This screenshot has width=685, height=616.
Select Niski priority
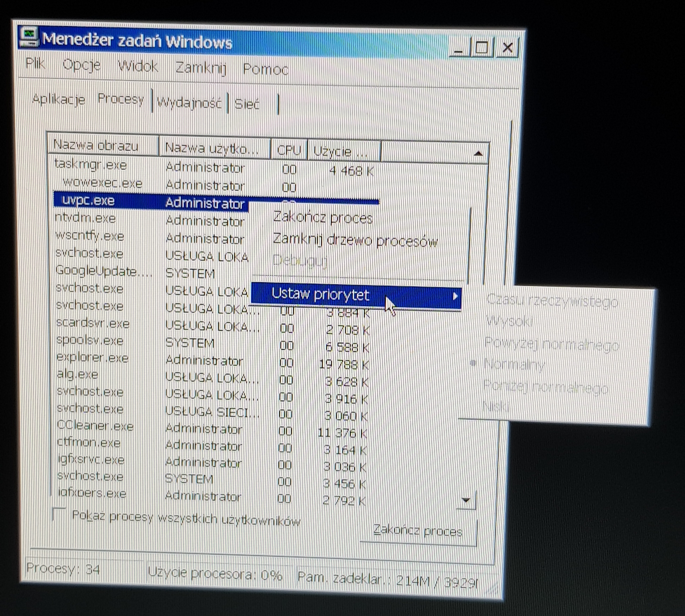(495, 406)
